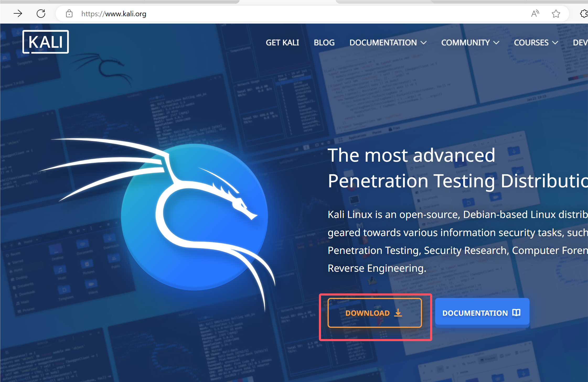The width and height of the screenshot is (588, 382).
Task: Click the KALI logo in header
Action: point(46,42)
